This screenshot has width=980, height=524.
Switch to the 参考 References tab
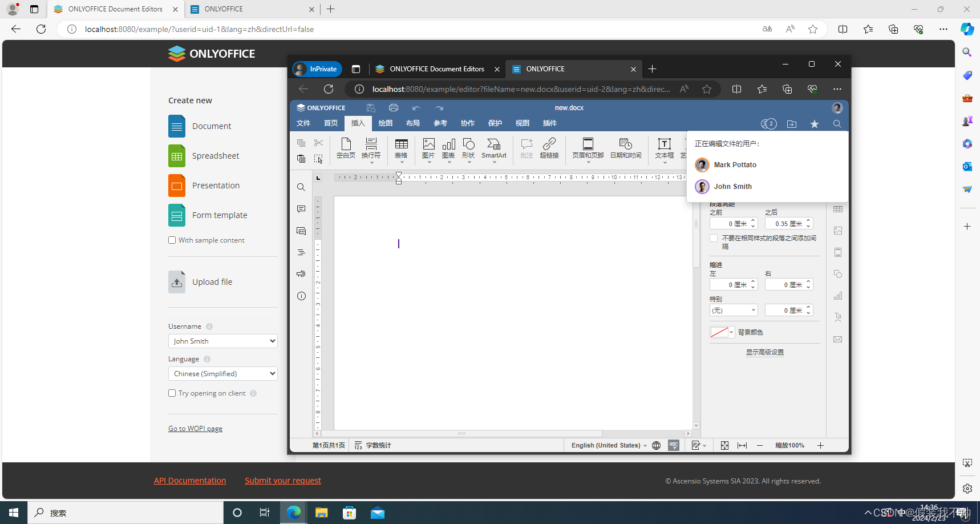[440, 123]
